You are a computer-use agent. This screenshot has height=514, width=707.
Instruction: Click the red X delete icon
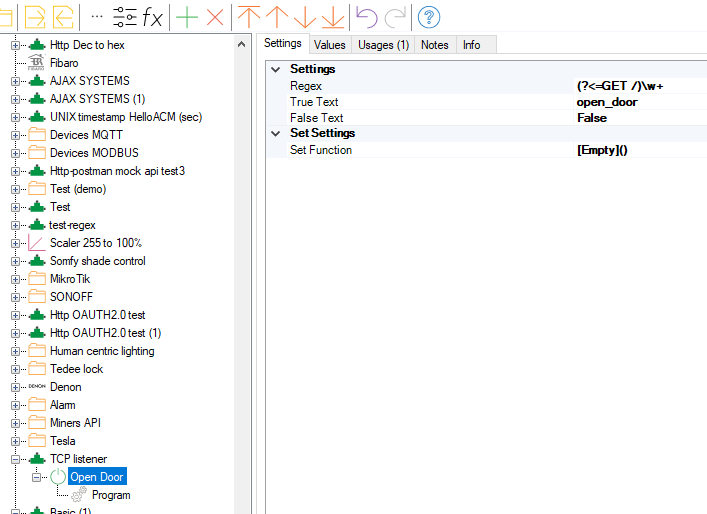coord(214,16)
